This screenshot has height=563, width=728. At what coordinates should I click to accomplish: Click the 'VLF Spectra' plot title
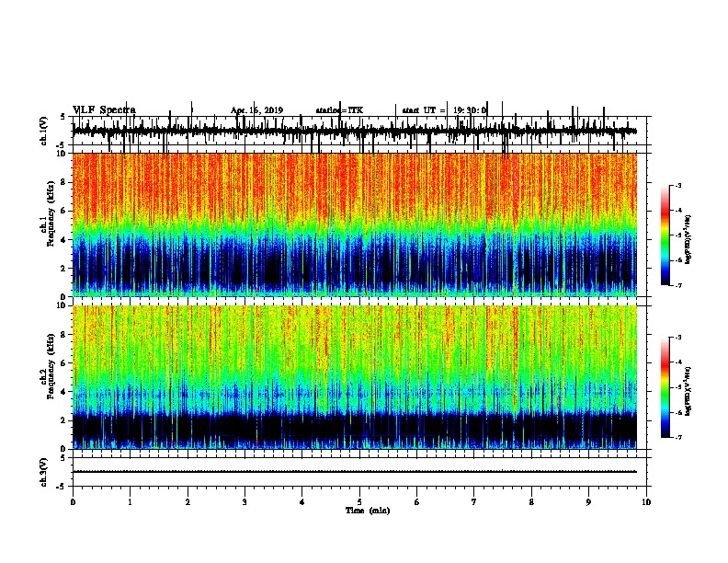click(105, 110)
